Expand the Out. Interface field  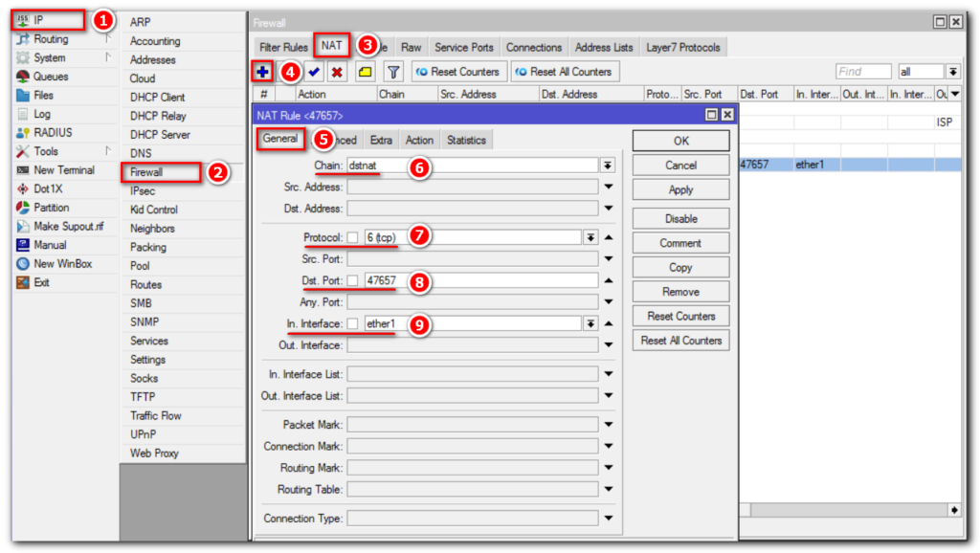[x=609, y=345]
